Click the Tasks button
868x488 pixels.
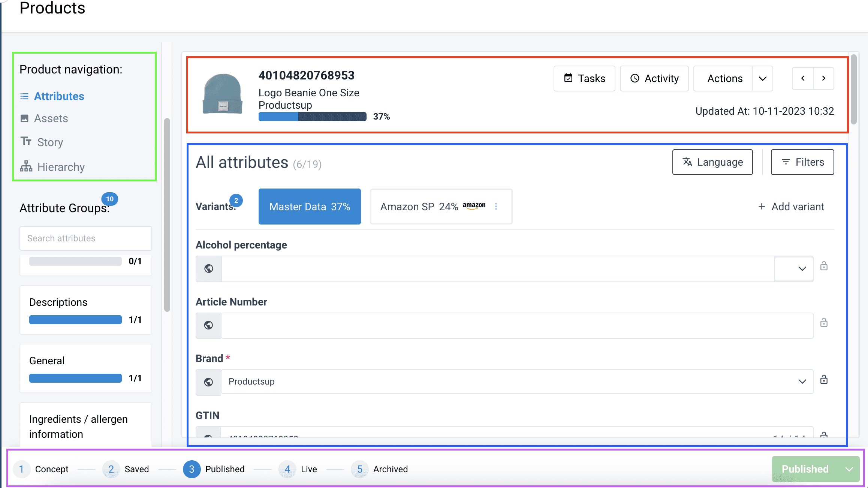[584, 78]
